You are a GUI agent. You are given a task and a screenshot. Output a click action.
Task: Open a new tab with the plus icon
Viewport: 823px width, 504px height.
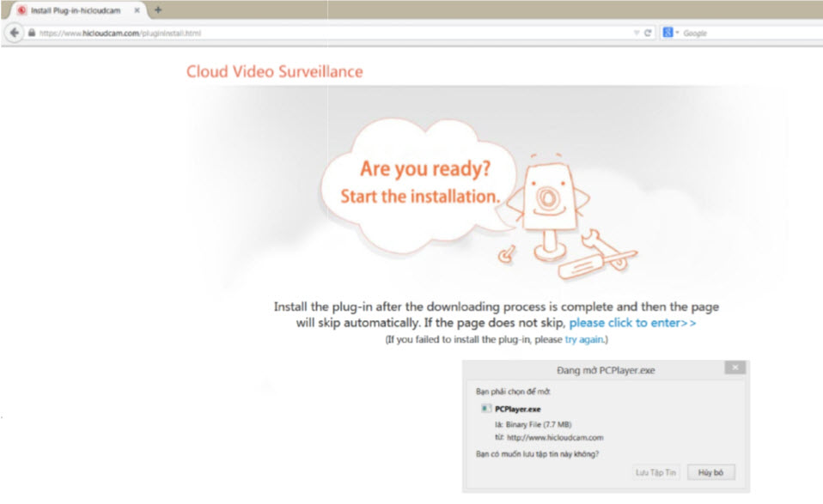pyautogui.click(x=156, y=10)
